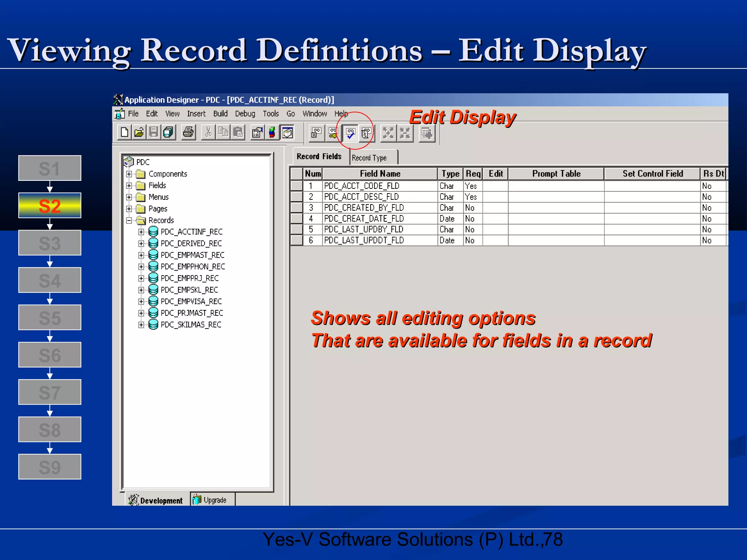Click the Copy toolbar icon
The image size is (747, 560).
[223, 132]
